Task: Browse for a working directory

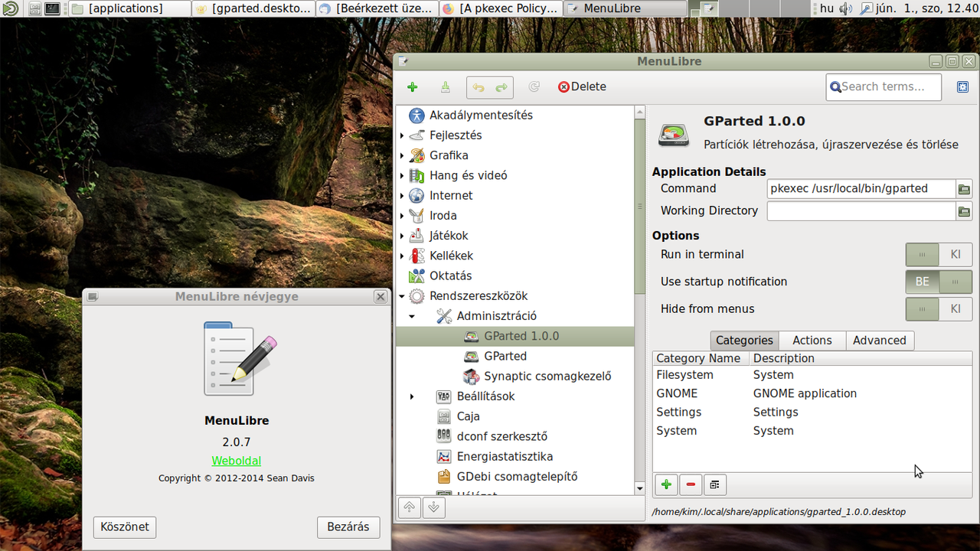Action: coord(964,211)
